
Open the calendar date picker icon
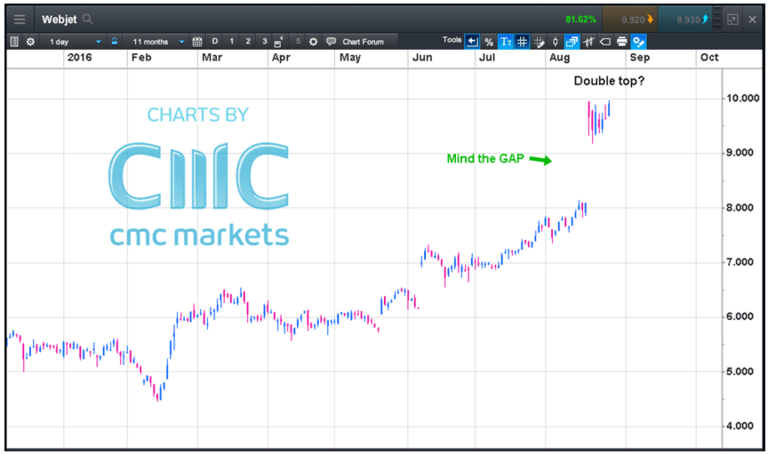pos(197,42)
